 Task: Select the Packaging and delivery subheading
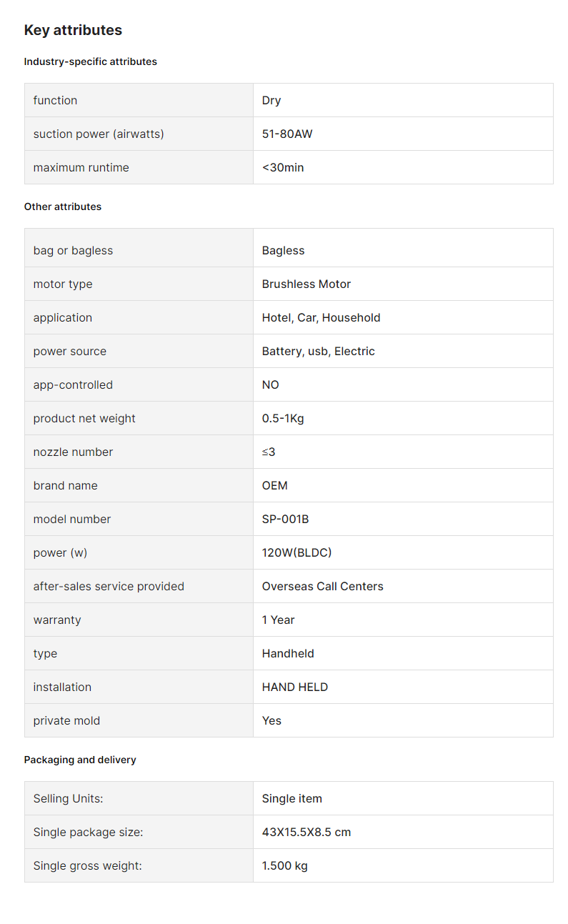coord(80,760)
